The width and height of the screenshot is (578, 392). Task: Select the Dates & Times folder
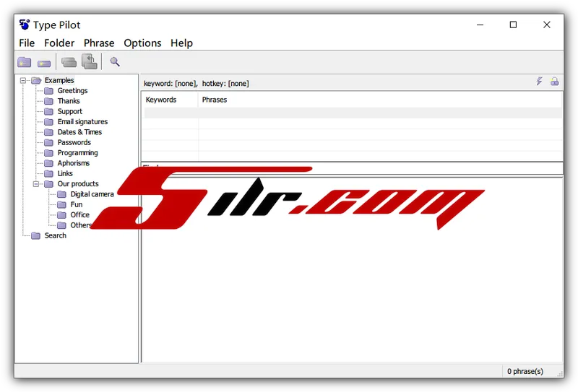[79, 132]
